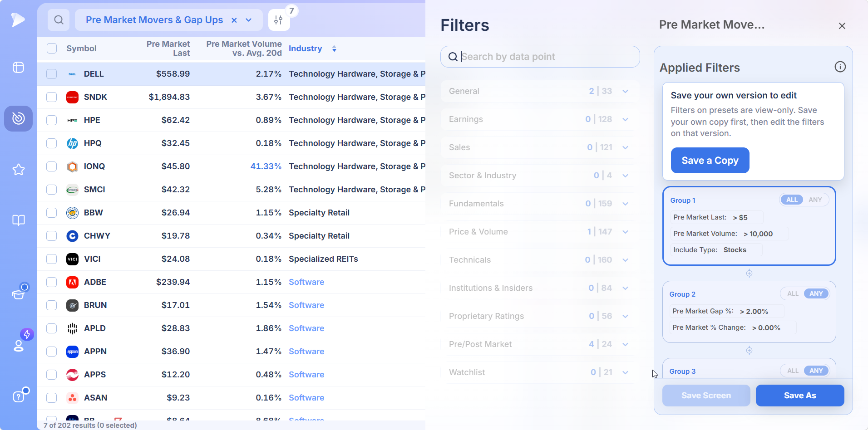Open the open-book learning icon in sidebar
Screen dimensions: 868x430
click(x=18, y=220)
